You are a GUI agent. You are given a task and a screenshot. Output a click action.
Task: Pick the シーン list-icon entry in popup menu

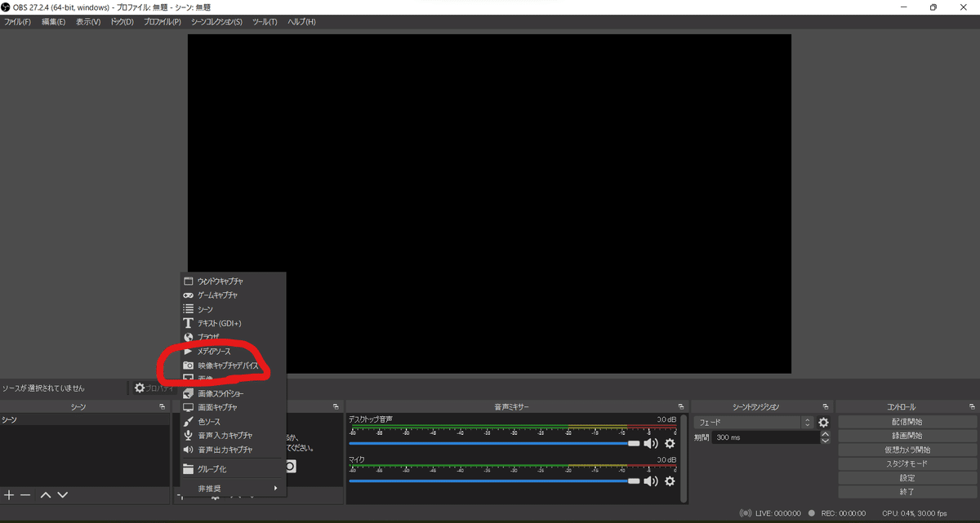tap(233, 309)
